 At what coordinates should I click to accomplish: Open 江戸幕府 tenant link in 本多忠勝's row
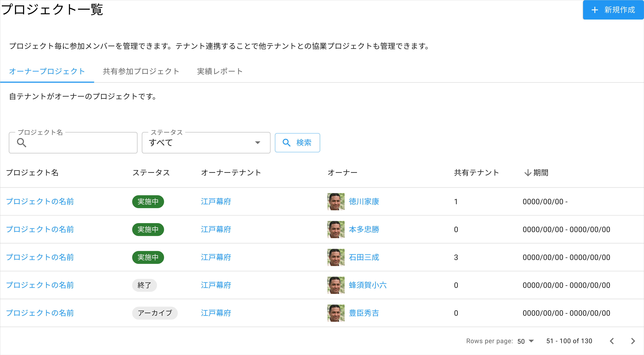click(216, 229)
